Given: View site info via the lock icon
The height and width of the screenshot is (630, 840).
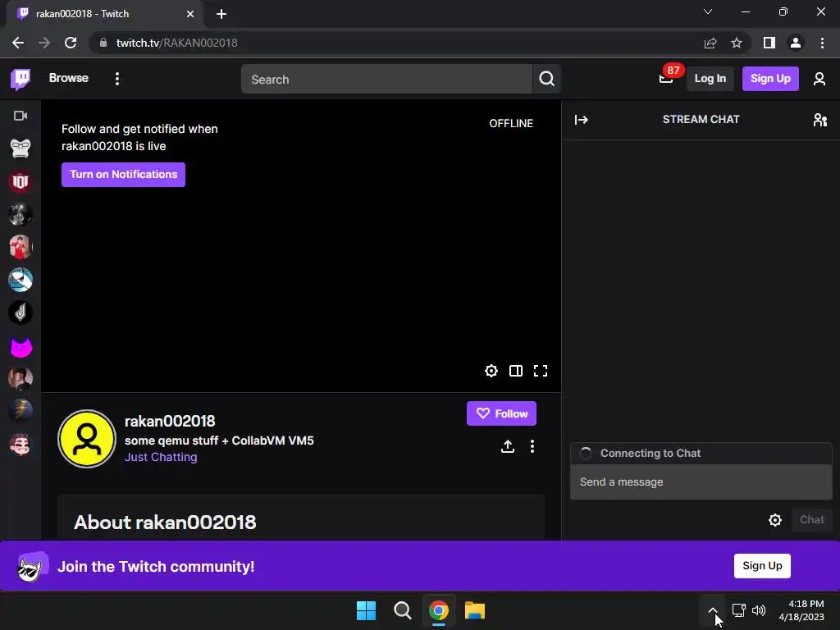Looking at the screenshot, I should click(103, 43).
